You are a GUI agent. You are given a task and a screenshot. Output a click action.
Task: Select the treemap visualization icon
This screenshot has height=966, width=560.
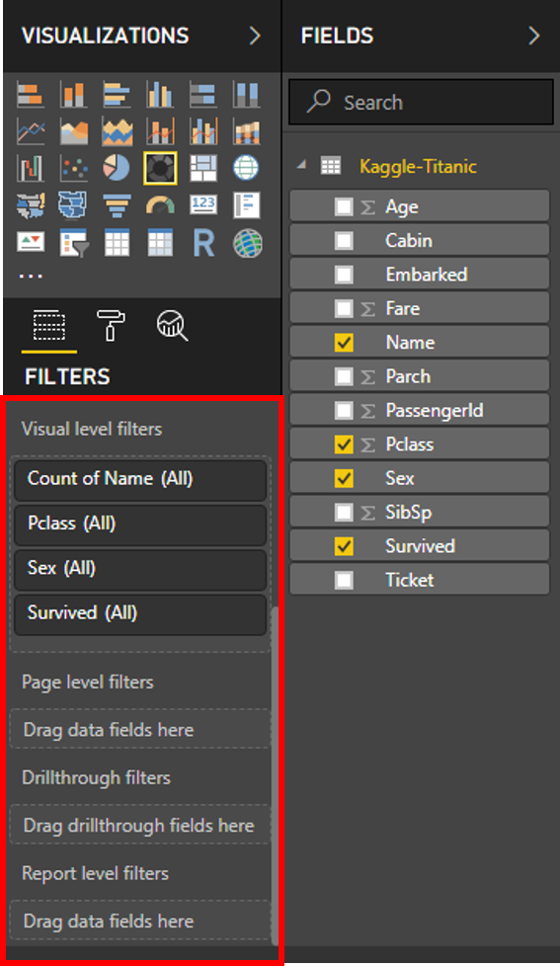[203, 168]
